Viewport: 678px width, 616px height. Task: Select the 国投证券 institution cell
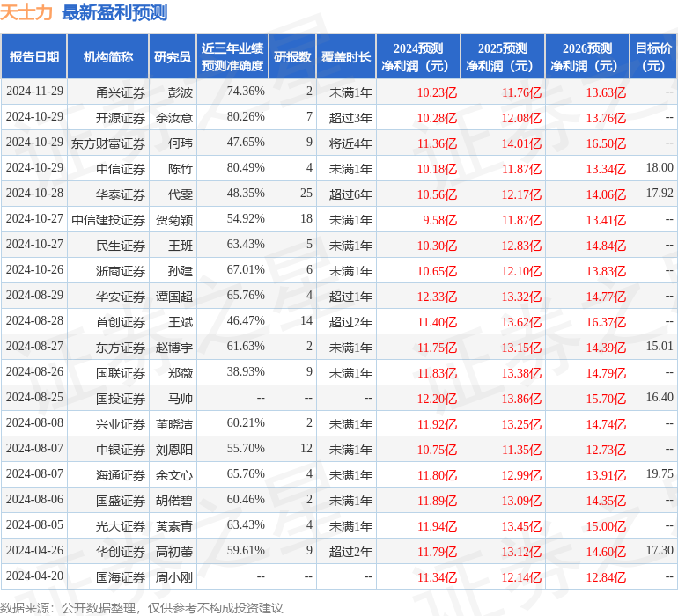click(121, 398)
